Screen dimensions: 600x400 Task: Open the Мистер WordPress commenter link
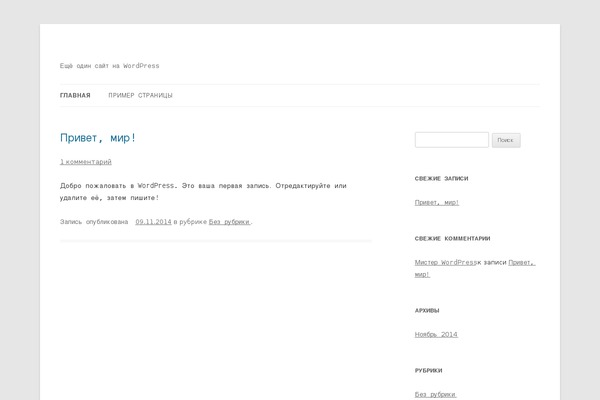[x=446, y=263]
